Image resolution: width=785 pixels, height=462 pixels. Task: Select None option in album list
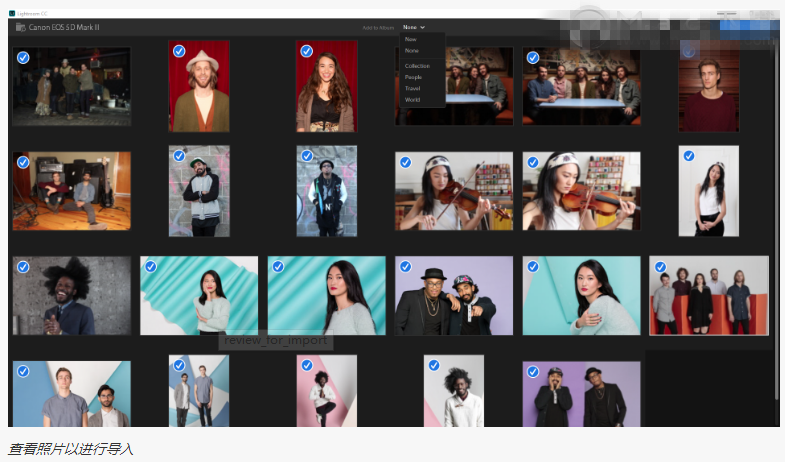(412, 50)
